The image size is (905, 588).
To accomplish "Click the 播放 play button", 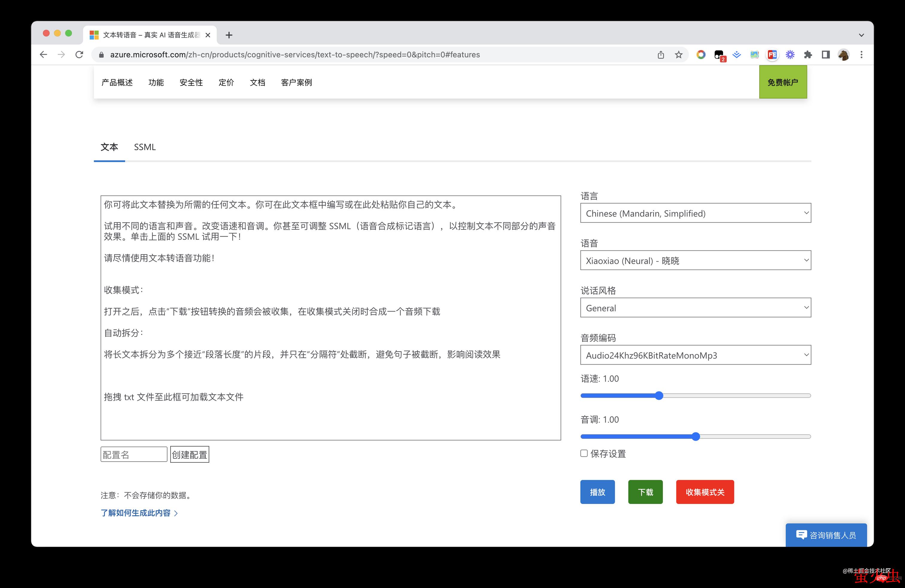I will pyautogui.click(x=597, y=492).
